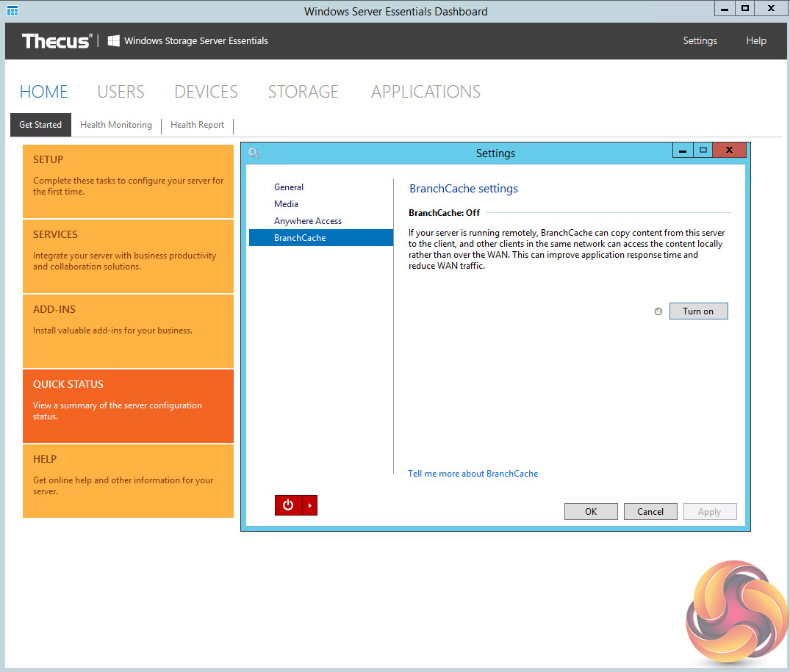This screenshot has height=672, width=790.
Task: Click the Windows Storage Server Essentials logo
Action: point(188,41)
